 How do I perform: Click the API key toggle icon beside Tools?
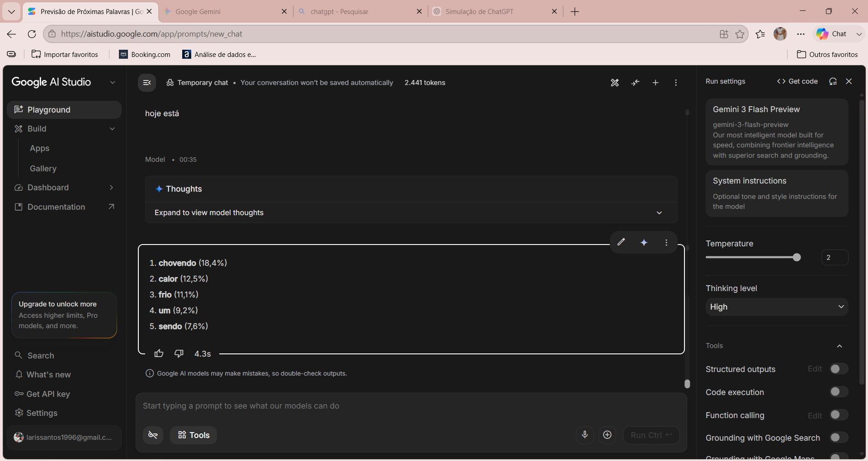click(x=153, y=435)
